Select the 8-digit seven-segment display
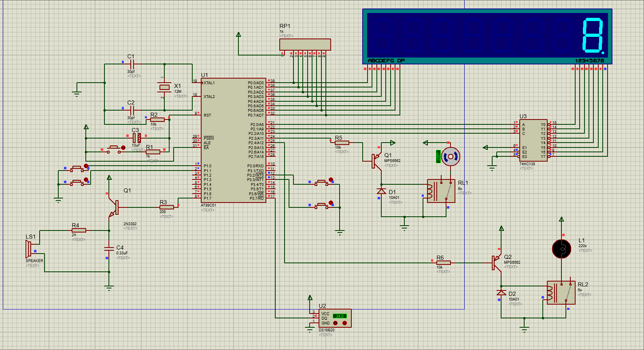This screenshot has width=644, height=350. pyautogui.click(x=487, y=36)
